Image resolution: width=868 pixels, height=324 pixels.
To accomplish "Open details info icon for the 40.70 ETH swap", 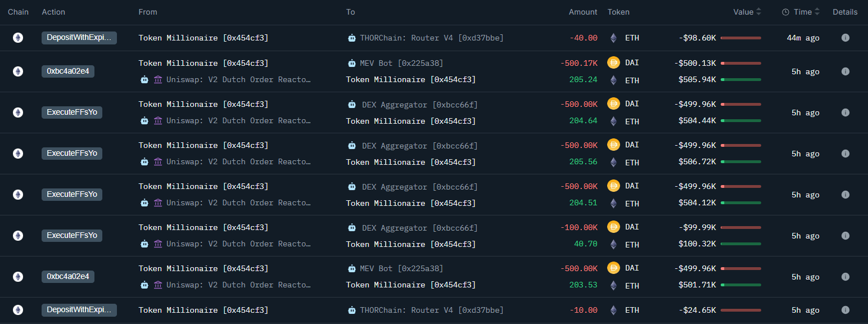I will [x=845, y=236].
